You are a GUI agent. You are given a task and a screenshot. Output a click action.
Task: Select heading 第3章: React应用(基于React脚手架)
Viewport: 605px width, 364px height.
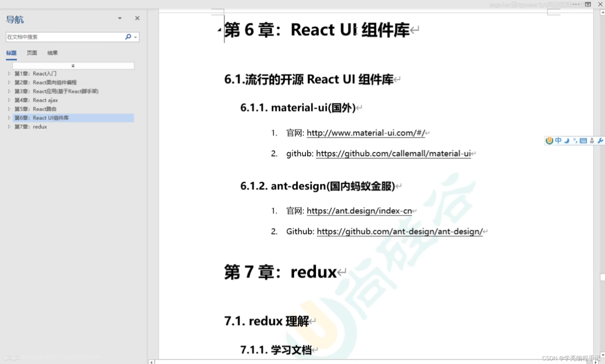[x=56, y=91]
